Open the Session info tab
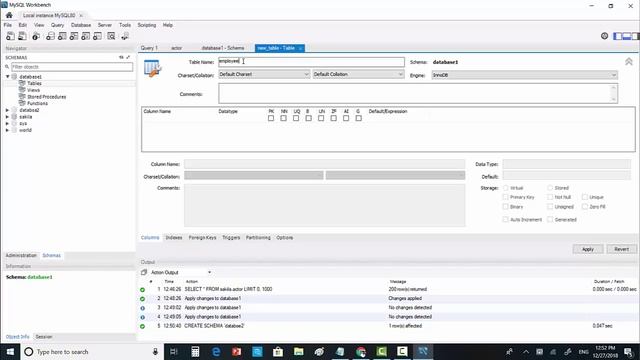 pyautogui.click(x=44, y=337)
